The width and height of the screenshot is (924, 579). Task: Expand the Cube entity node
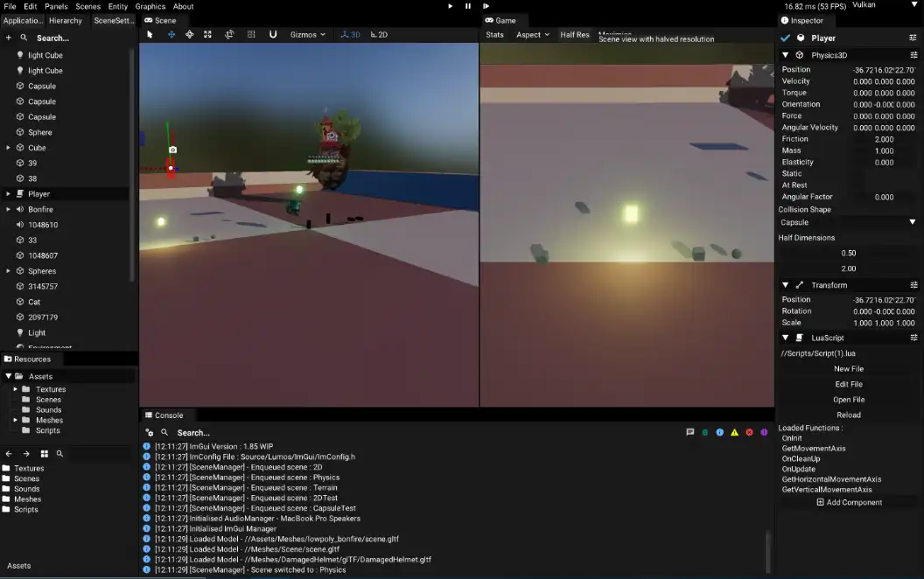pos(8,148)
